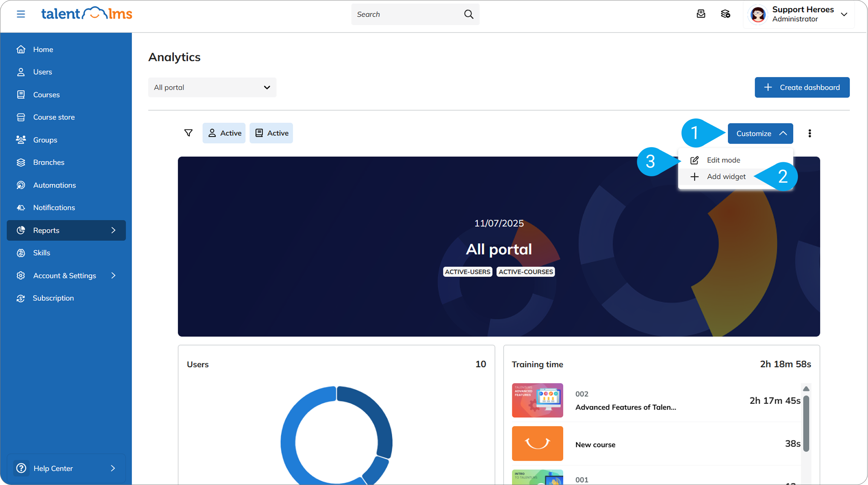868x485 pixels.
Task: Click the Training time list scrollbar thumb
Action: click(x=806, y=423)
